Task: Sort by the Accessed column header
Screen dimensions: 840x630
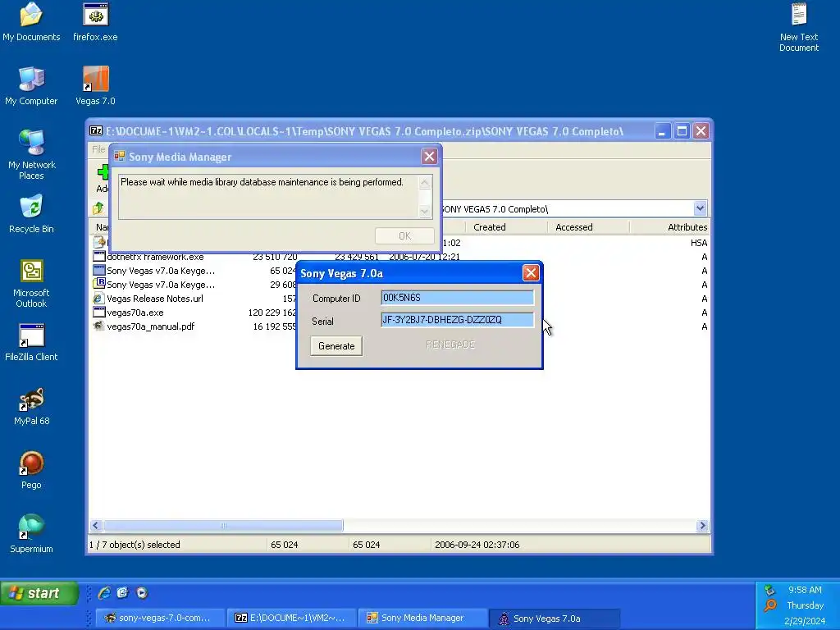Action: pyautogui.click(x=588, y=227)
